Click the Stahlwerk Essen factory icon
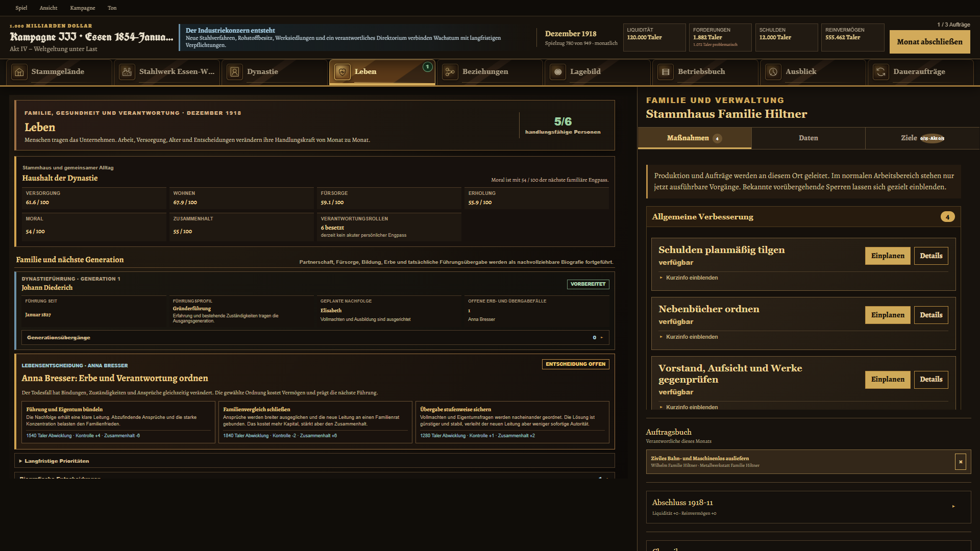The width and height of the screenshot is (980, 551). click(x=127, y=72)
